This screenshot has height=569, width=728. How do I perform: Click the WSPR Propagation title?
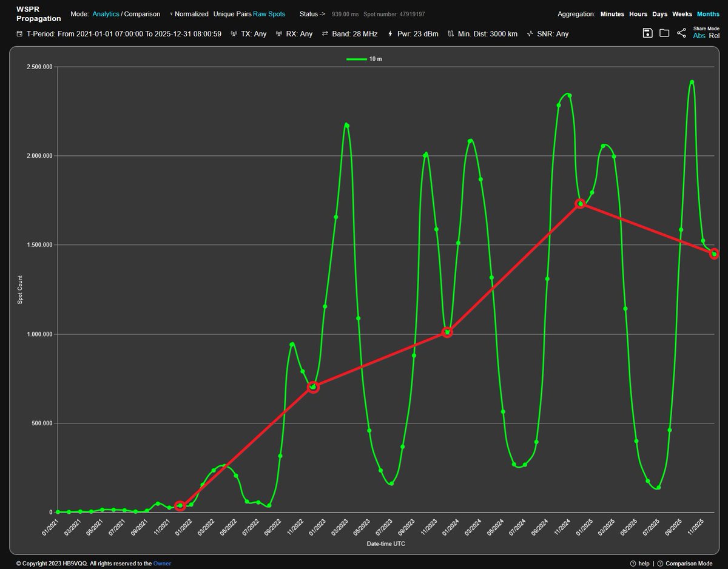[x=39, y=15]
